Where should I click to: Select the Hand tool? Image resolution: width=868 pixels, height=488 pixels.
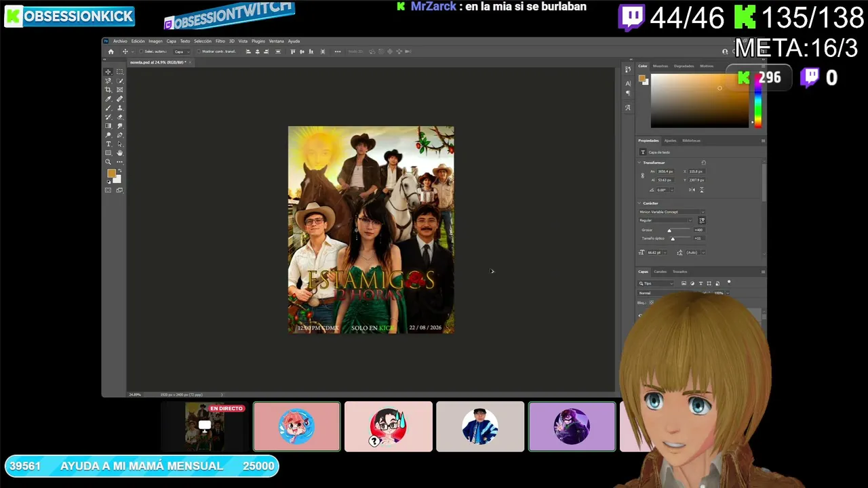coord(120,153)
